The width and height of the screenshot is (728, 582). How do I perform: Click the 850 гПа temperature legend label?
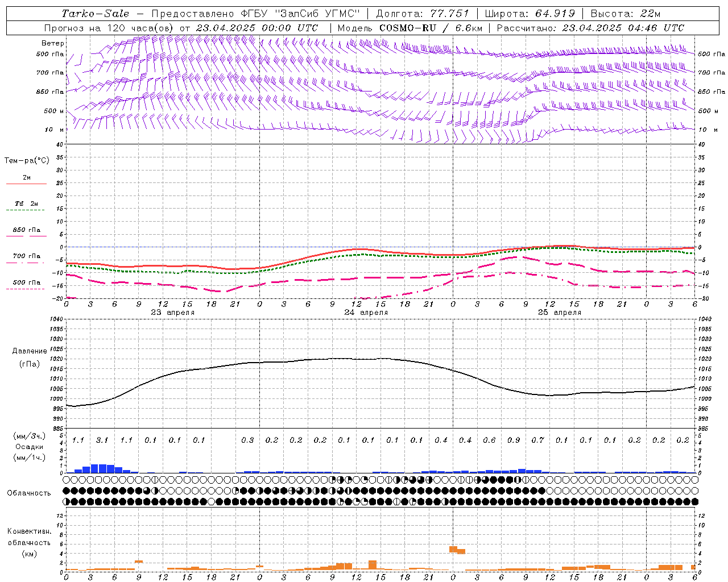coord(27,230)
